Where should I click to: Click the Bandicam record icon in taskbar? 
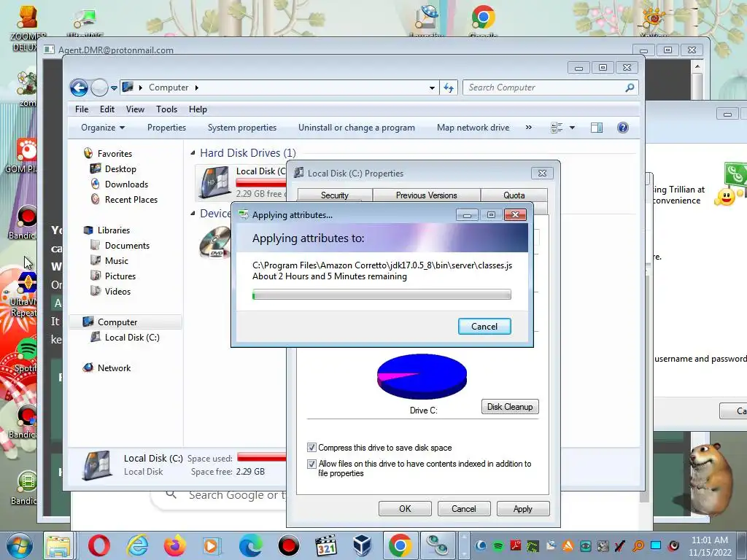289,545
